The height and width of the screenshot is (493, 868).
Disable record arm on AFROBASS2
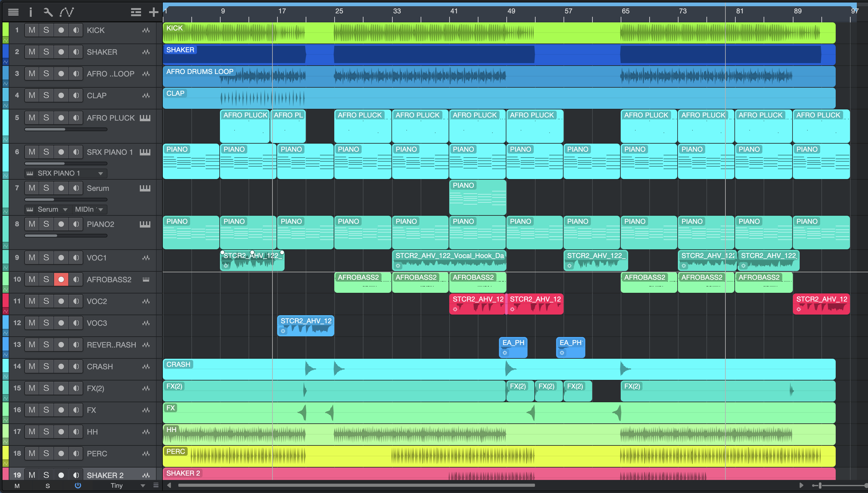tap(61, 279)
